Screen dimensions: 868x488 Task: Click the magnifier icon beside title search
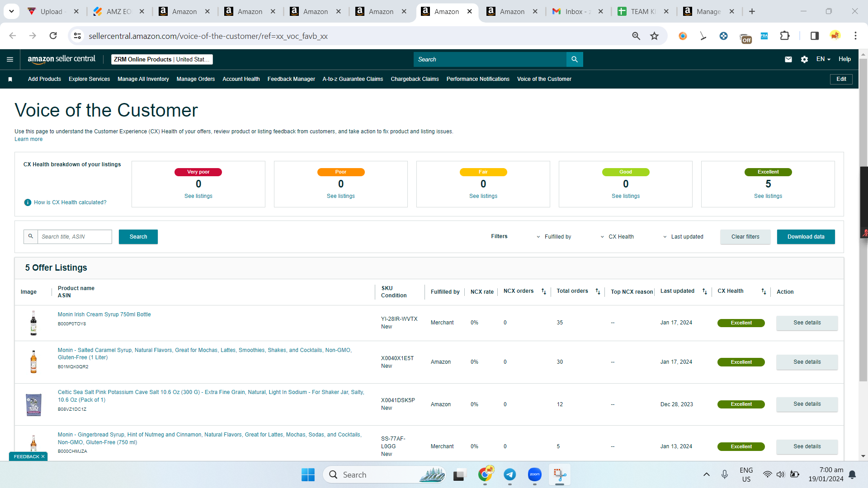click(31, 236)
